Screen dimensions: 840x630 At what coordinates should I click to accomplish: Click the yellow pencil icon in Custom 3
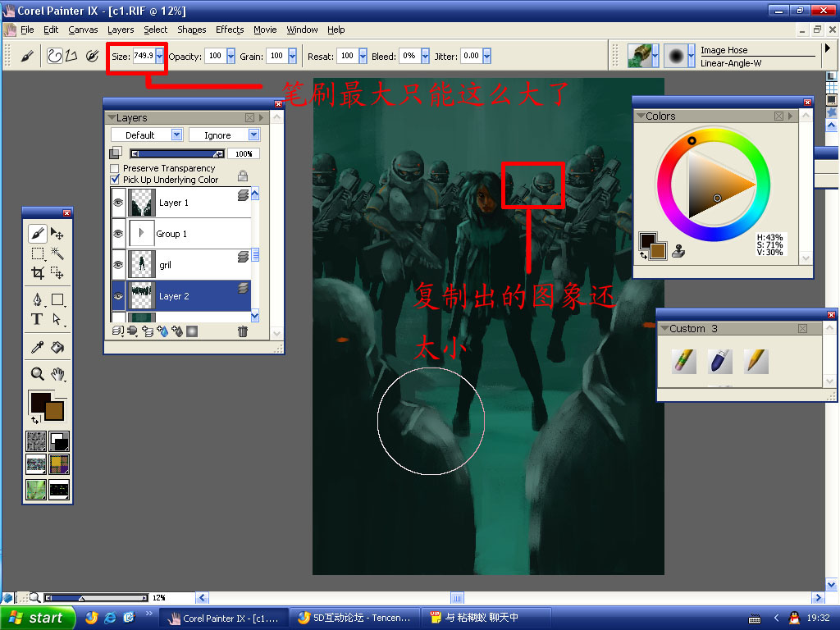pos(756,361)
